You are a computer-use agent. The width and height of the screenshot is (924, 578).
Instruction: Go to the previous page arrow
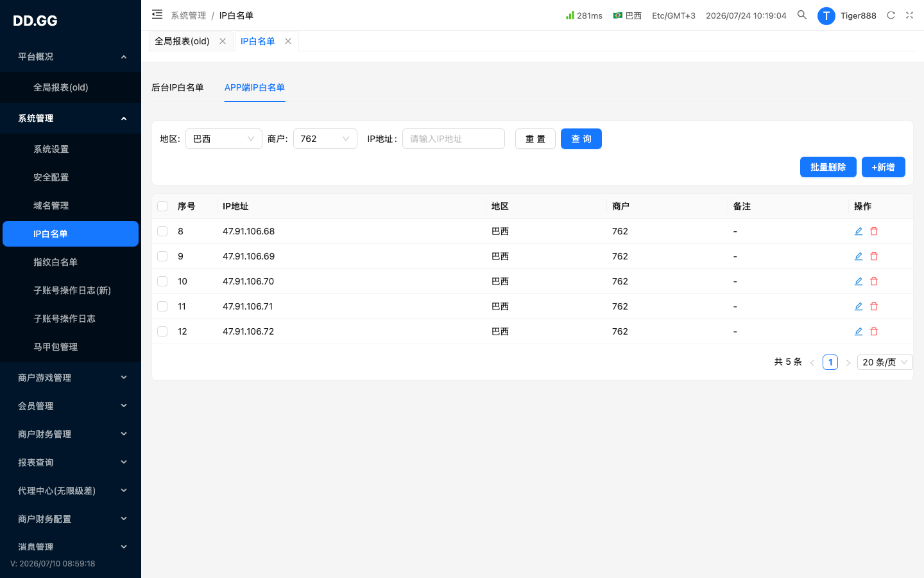click(812, 362)
